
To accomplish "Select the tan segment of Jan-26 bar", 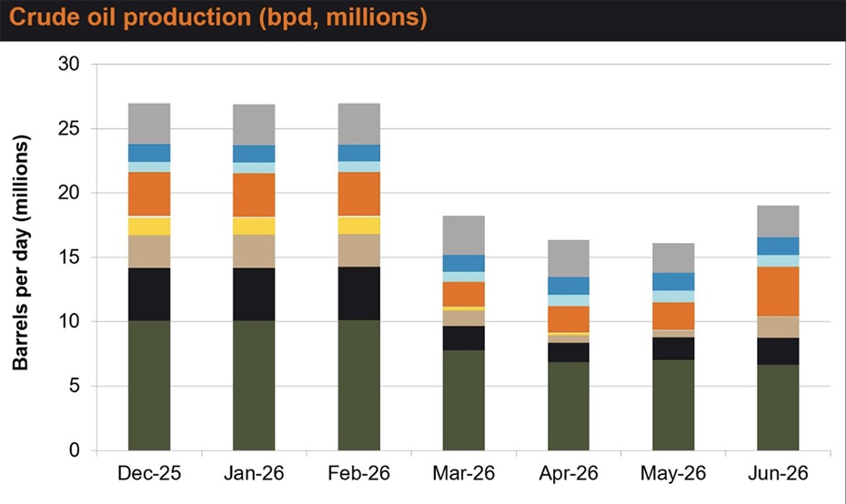I will tap(254, 251).
